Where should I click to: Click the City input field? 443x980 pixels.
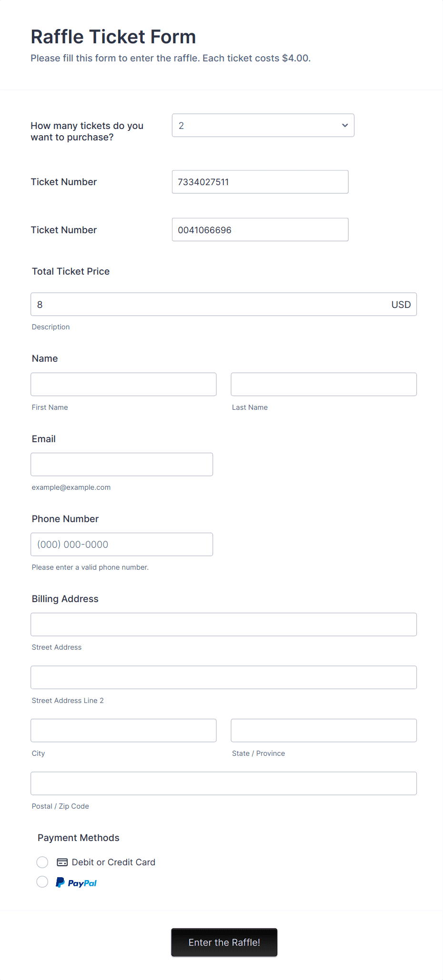tap(123, 730)
